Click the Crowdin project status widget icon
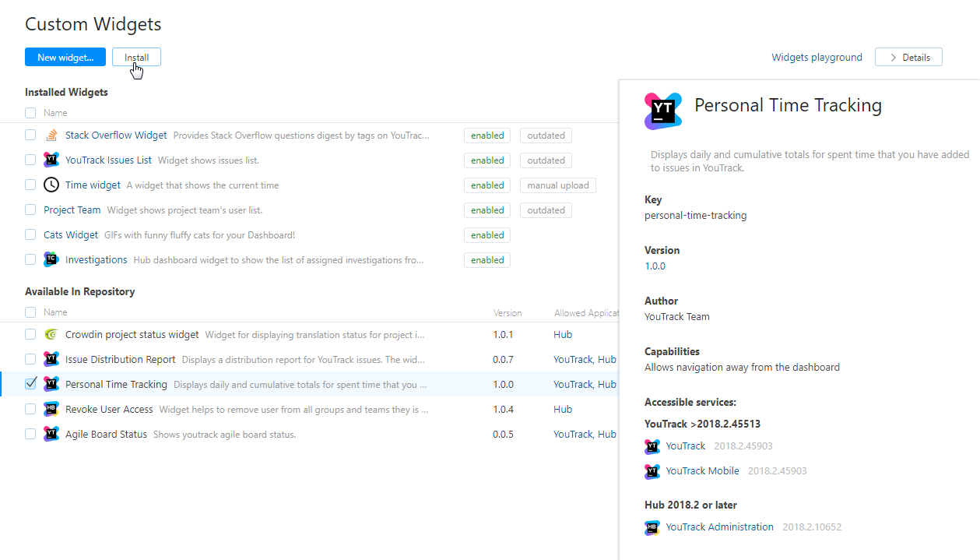980x560 pixels. click(51, 335)
